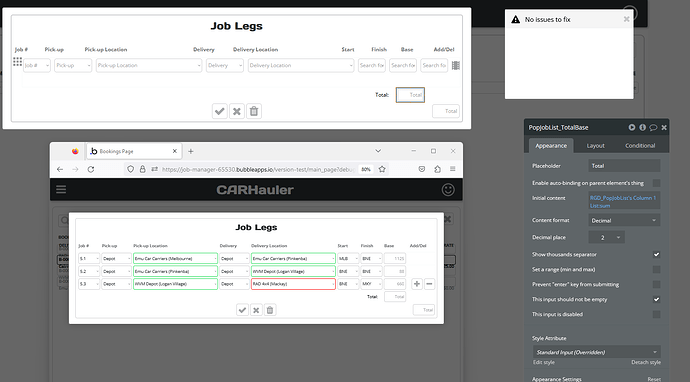Uncheck Show thousands separator
690x382 pixels.
point(656,254)
